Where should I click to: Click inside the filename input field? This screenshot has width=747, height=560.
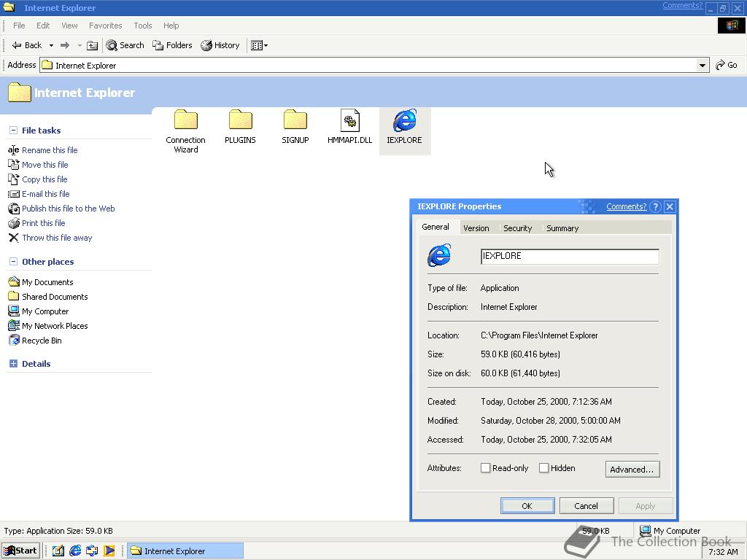pyautogui.click(x=569, y=256)
